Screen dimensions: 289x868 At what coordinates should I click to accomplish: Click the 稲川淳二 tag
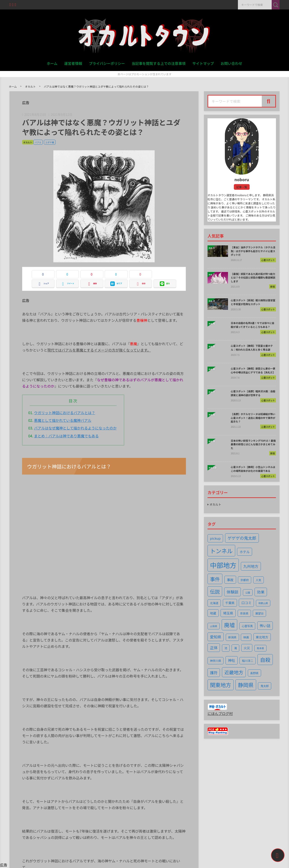(x=248, y=661)
